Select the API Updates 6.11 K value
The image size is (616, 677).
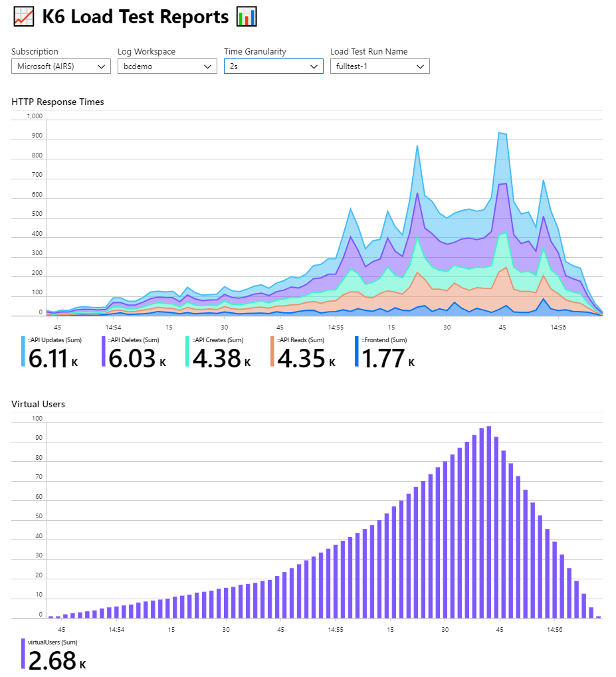click(52, 359)
